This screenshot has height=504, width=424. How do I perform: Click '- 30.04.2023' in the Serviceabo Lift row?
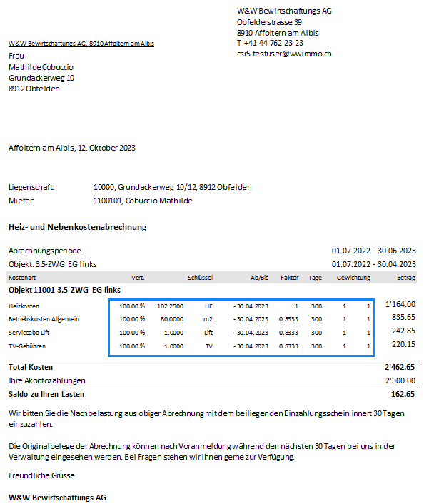251,333
